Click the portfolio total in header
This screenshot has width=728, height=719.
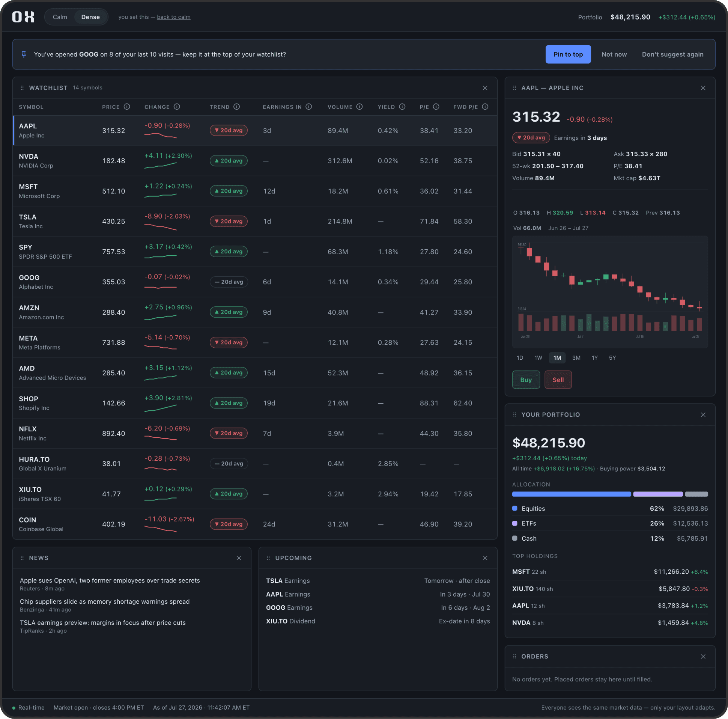click(x=630, y=17)
